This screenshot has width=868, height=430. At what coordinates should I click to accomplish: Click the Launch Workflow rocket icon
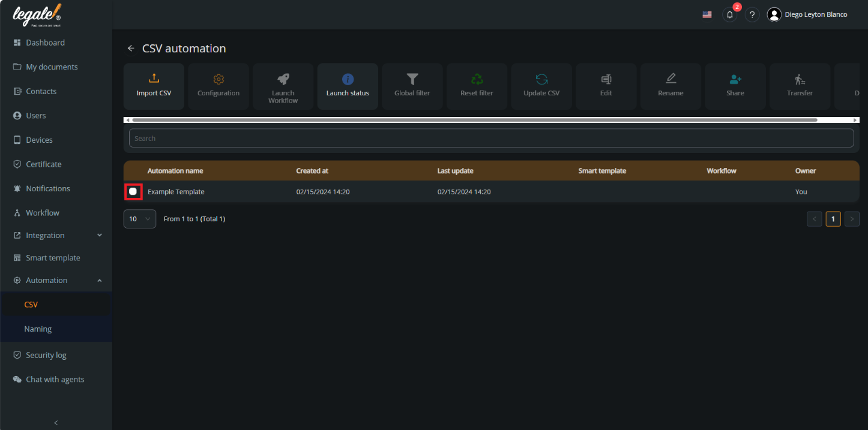pos(283,79)
